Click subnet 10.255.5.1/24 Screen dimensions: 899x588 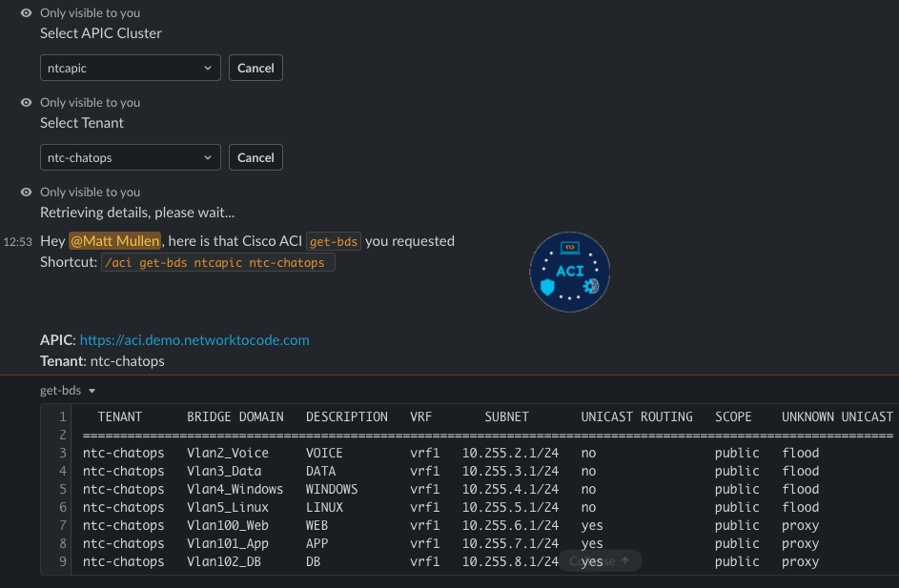tap(510, 507)
